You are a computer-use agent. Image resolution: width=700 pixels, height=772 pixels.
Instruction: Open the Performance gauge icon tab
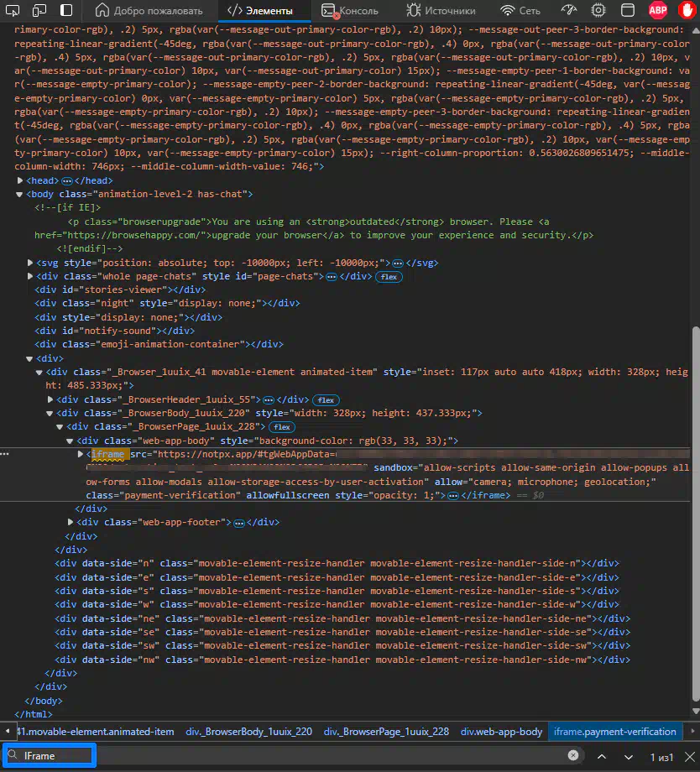point(570,11)
